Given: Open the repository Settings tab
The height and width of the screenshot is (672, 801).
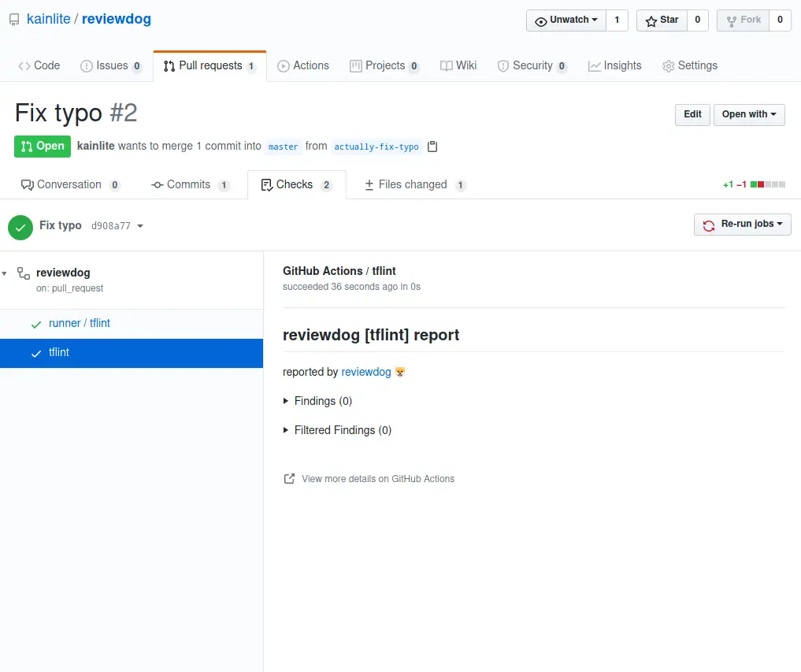Looking at the screenshot, I should (x=690, y=66).
